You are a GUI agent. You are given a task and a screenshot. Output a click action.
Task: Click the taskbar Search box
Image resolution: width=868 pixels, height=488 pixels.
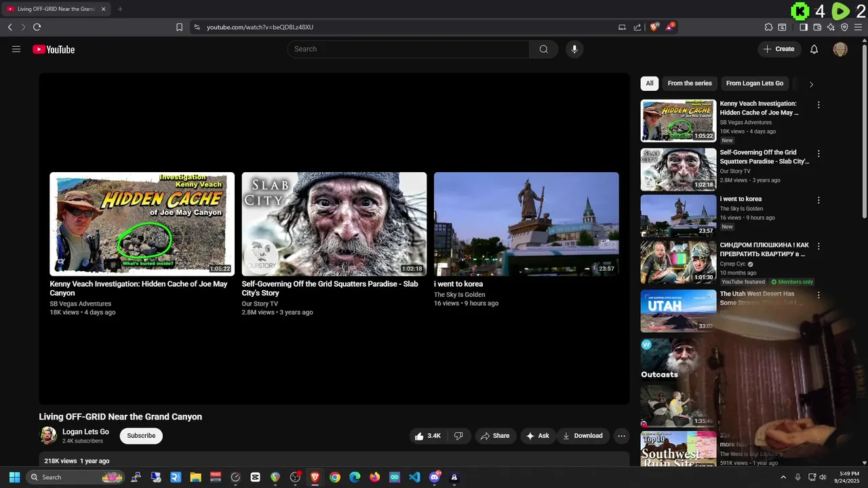coord(76,477)
